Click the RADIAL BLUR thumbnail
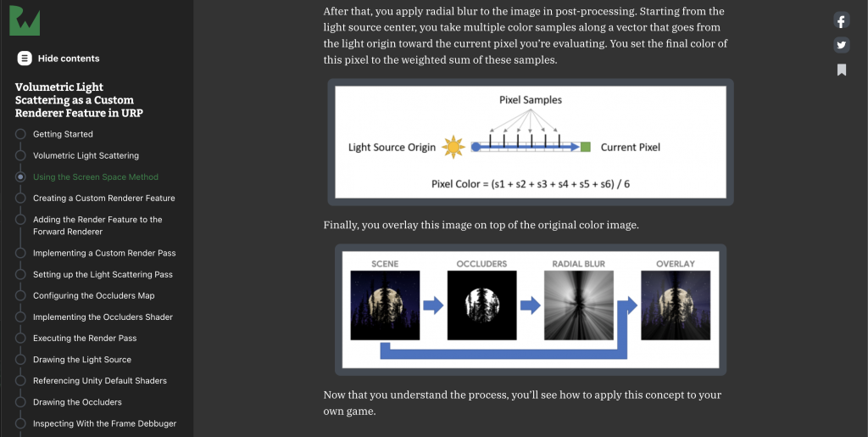 [x=578, y=305]
